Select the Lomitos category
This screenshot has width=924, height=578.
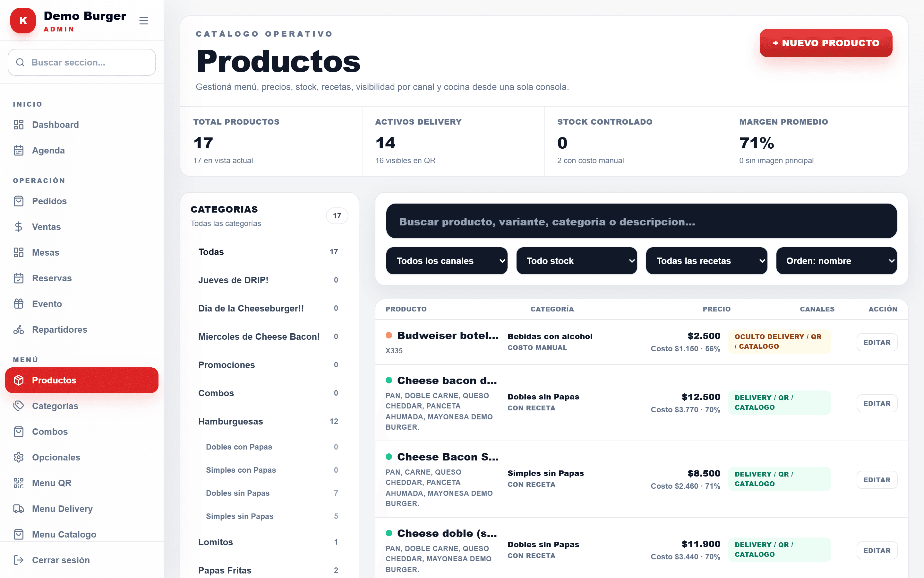[269, 542]
